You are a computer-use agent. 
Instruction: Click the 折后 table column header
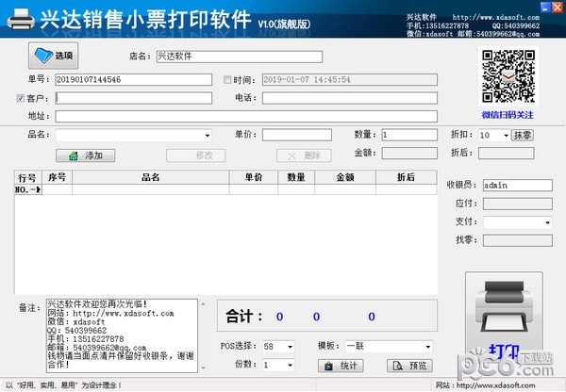pos(406,177)
